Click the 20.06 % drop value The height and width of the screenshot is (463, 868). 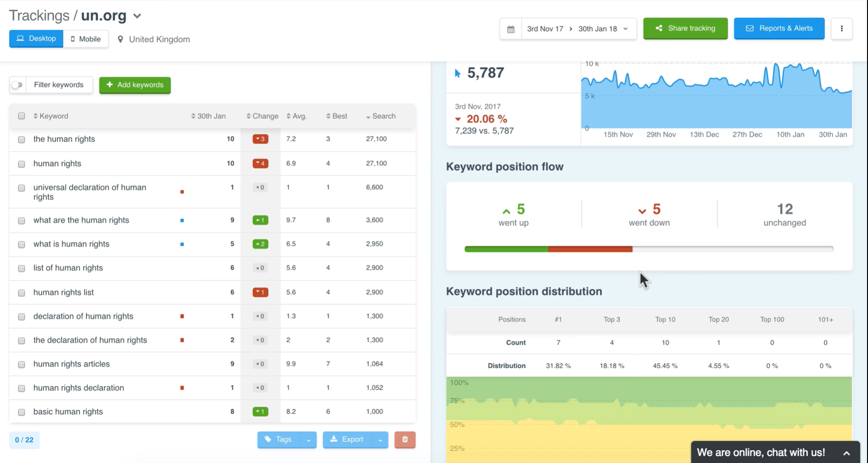[487, 119]
